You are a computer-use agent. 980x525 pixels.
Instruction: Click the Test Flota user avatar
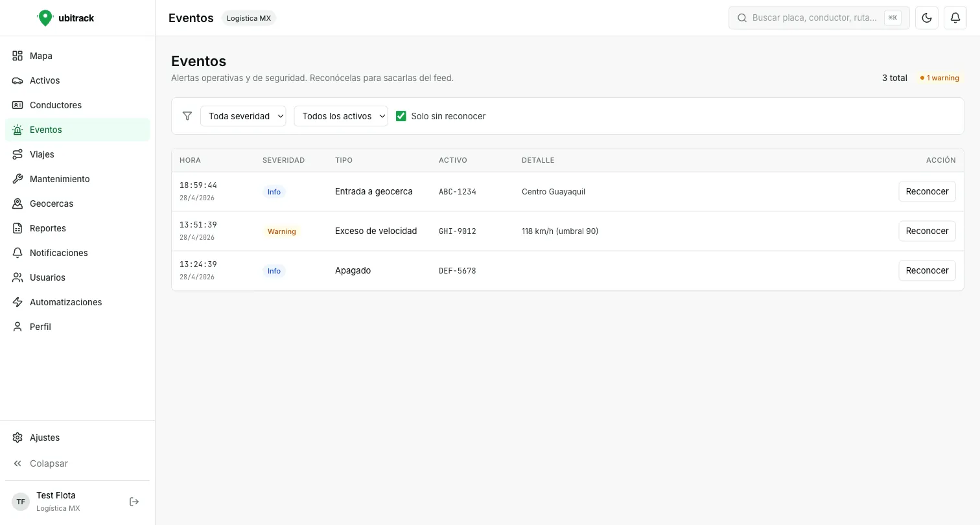tap(21, 502)
